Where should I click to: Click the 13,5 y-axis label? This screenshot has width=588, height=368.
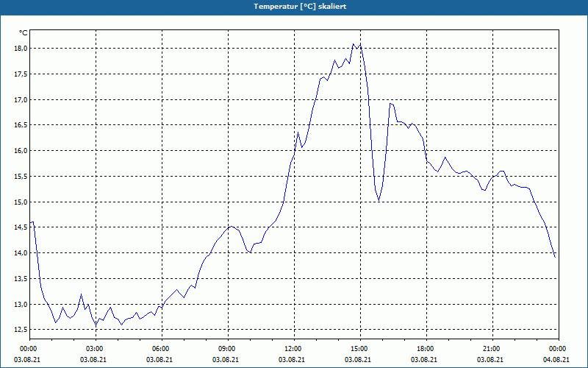(x=21, y=279)
